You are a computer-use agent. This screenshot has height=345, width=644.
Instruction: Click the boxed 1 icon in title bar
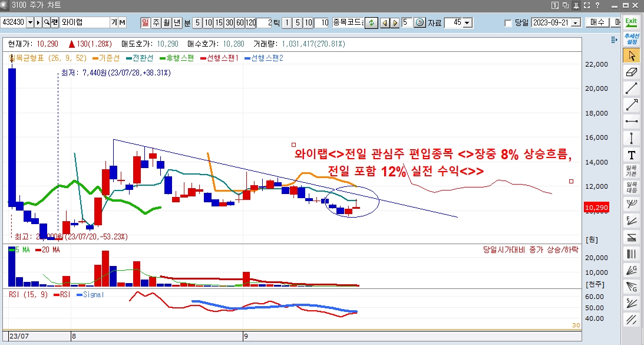(555, 5)
